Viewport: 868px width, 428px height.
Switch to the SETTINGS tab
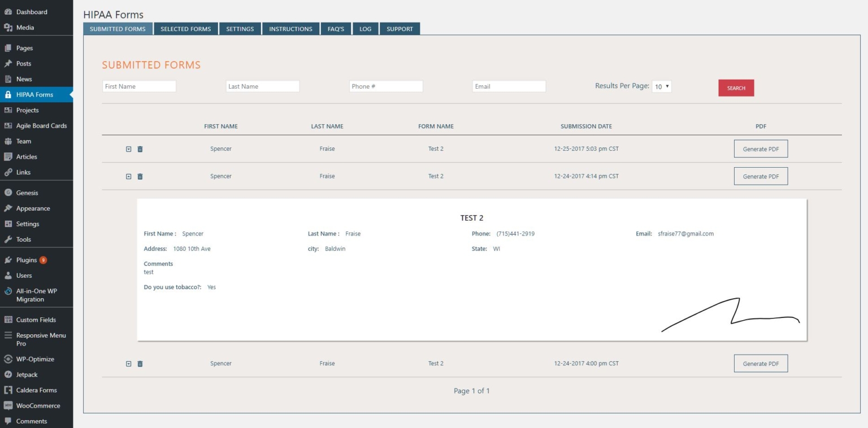point(240,28)
